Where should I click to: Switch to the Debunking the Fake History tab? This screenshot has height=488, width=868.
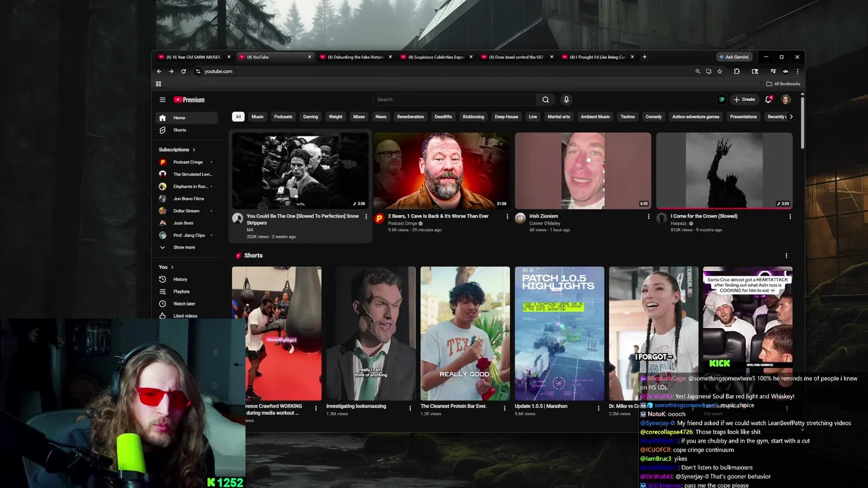(x=355, y=57)
